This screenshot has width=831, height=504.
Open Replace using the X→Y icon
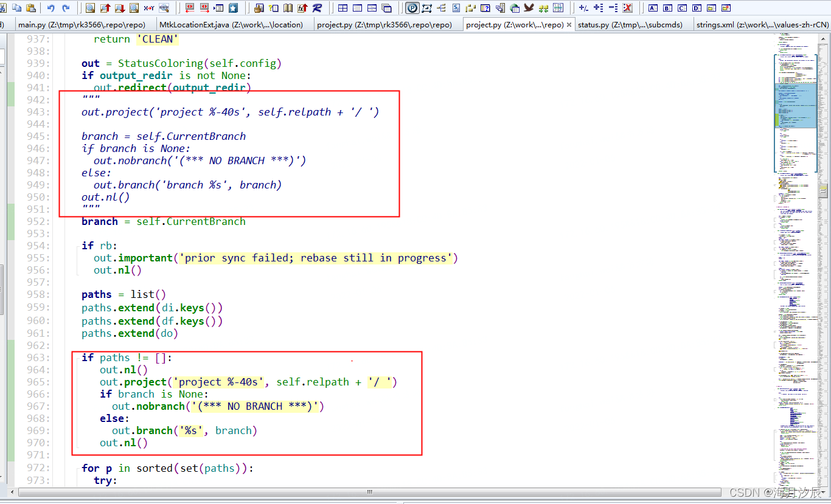149,8
